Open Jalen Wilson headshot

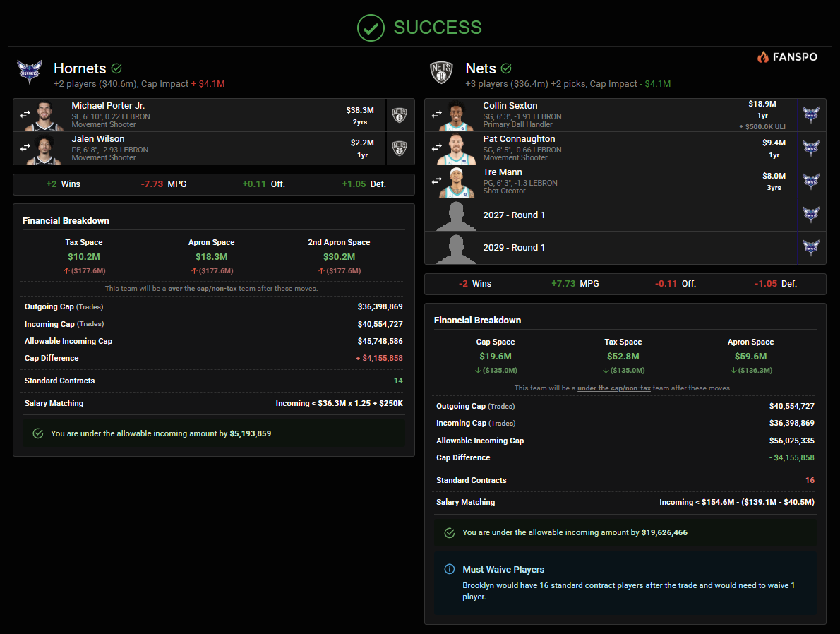(45, 149)
